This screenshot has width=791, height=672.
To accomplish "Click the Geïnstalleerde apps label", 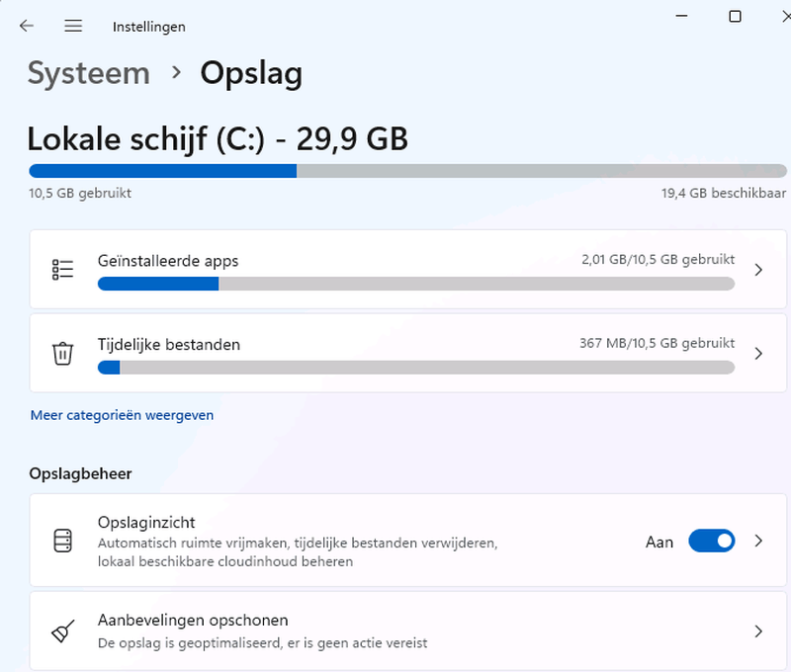I will coord(168,261).
